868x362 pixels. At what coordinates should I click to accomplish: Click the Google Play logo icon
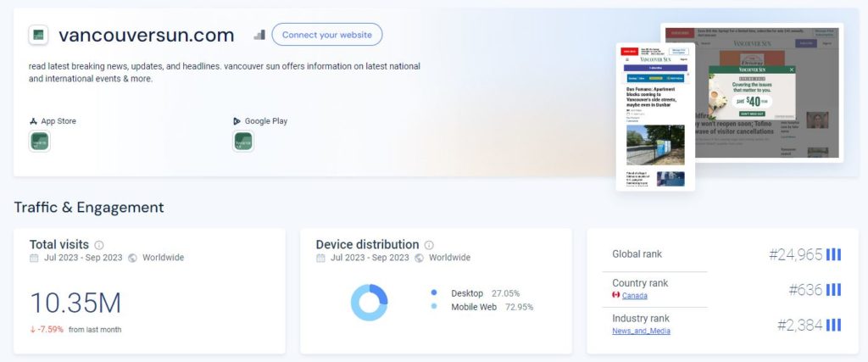click(x=237, y=121)
